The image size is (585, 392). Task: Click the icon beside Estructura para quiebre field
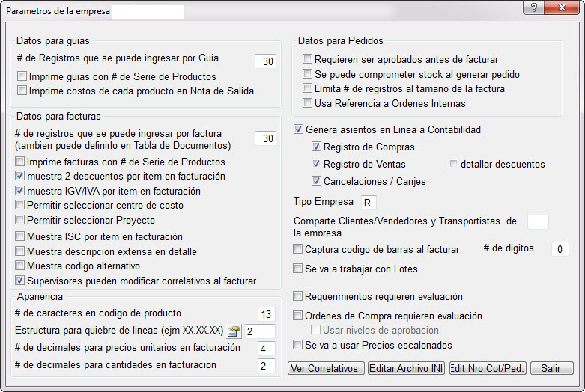(x=234, y=331)
